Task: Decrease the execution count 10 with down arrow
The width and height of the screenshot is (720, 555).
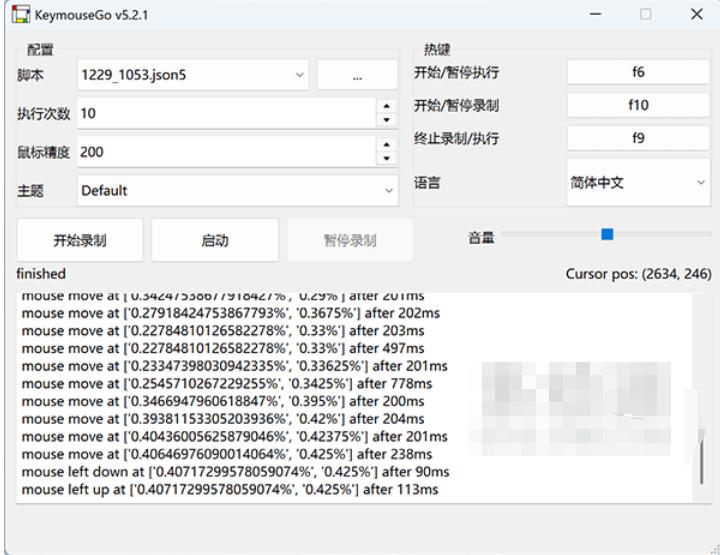Action: 387,120
